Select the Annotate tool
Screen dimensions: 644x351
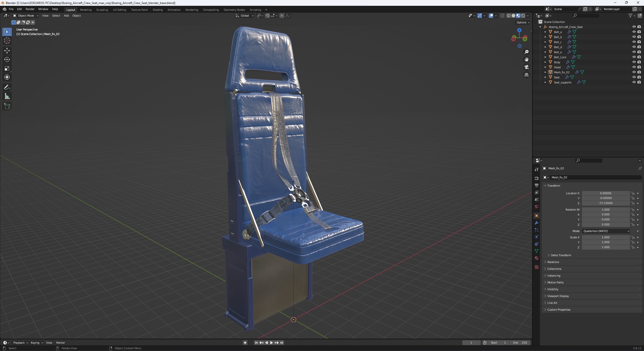pyautogui.click(x=7, y=87)
